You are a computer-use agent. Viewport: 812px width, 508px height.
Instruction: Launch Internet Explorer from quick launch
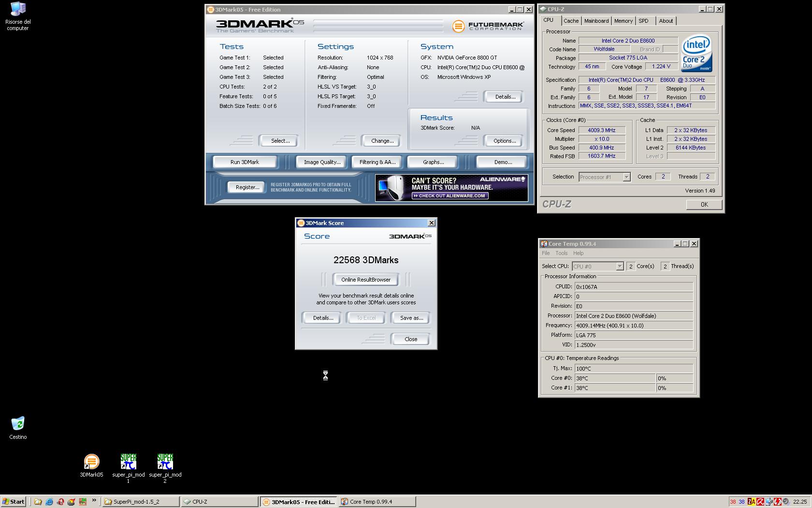click(49, 502)
